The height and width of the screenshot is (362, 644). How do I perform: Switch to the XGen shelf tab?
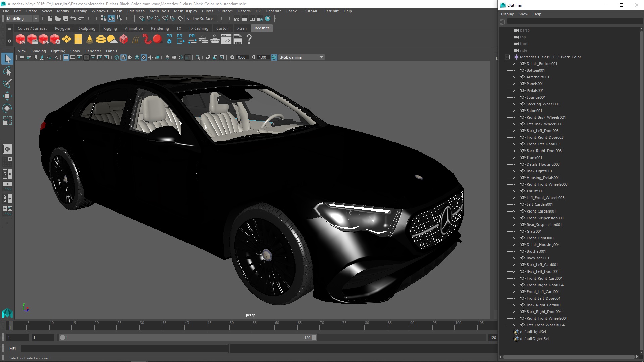click(241, 28)
